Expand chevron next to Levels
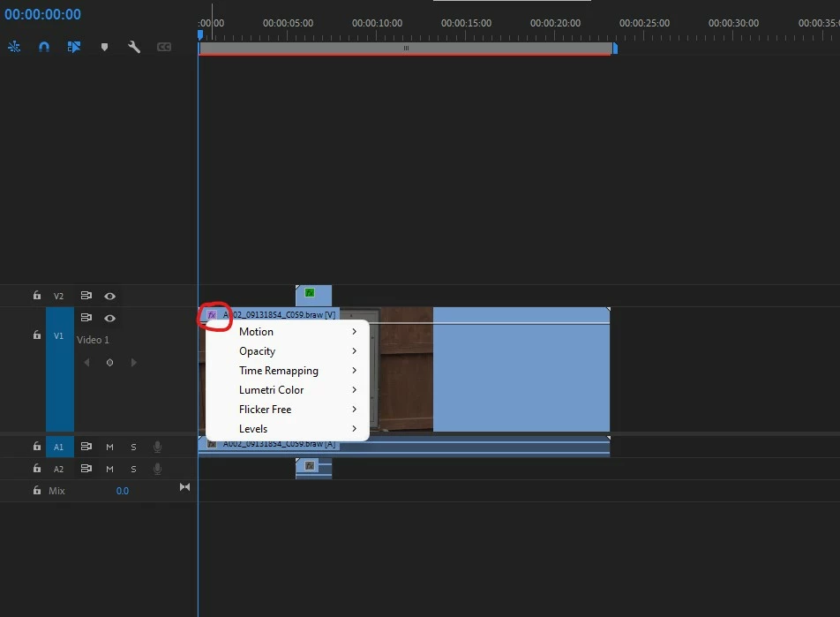 [x=354, y=429]
